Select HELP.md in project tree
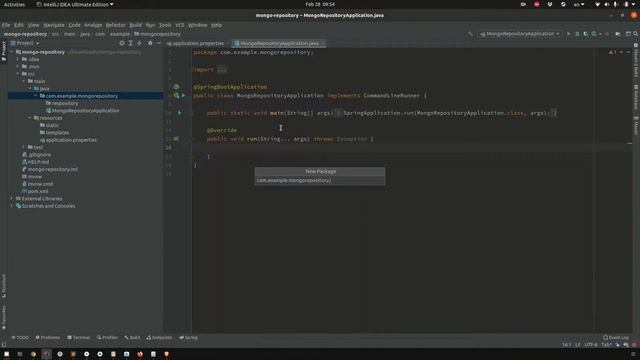Viewport: 640px width, 360px height. click(x=38, y=162)
